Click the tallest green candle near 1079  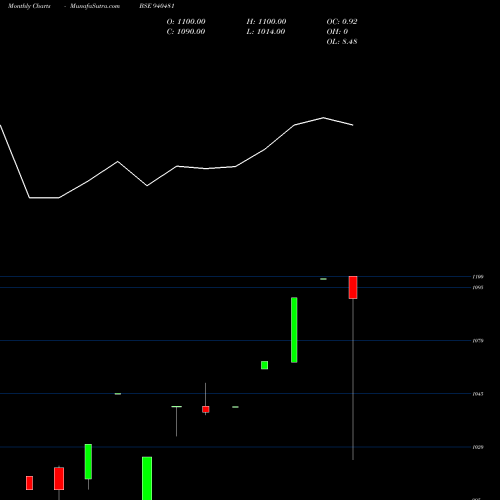pyautogui.click(x=294, y=330)
